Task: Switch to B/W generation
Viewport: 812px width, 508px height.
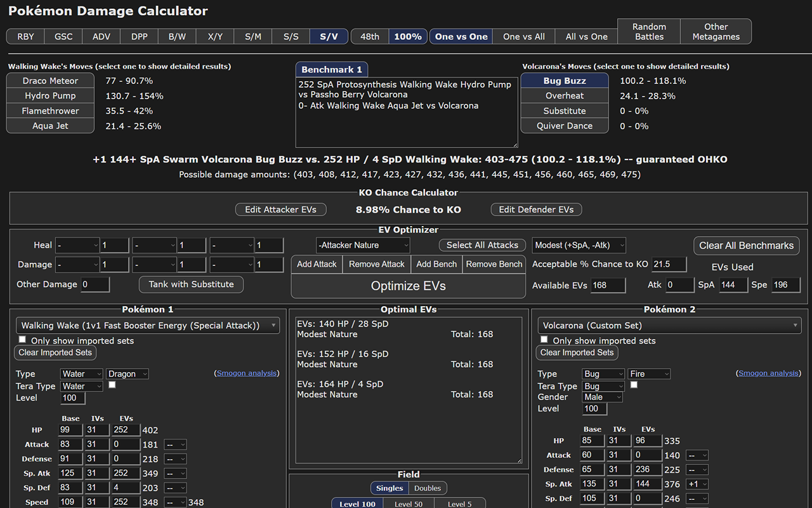Action: (x=177, y=36)
